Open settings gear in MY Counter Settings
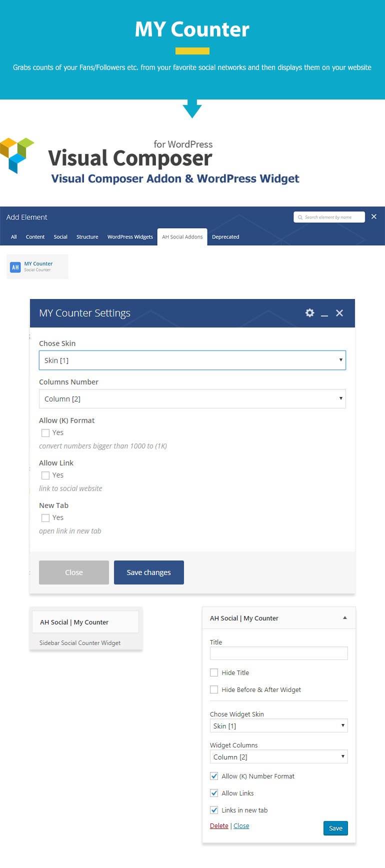Screen dimensions: 385x868 pyautogui.click(x=309, y=313)
